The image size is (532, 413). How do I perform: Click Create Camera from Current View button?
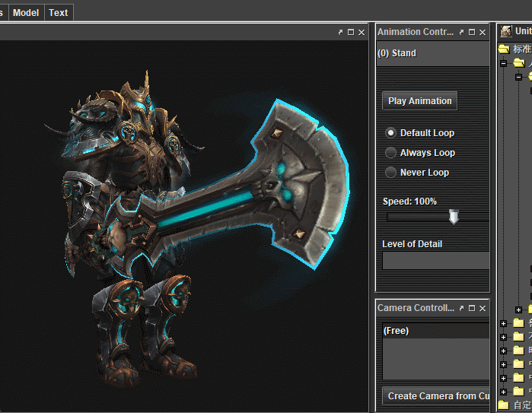[436, 396]
